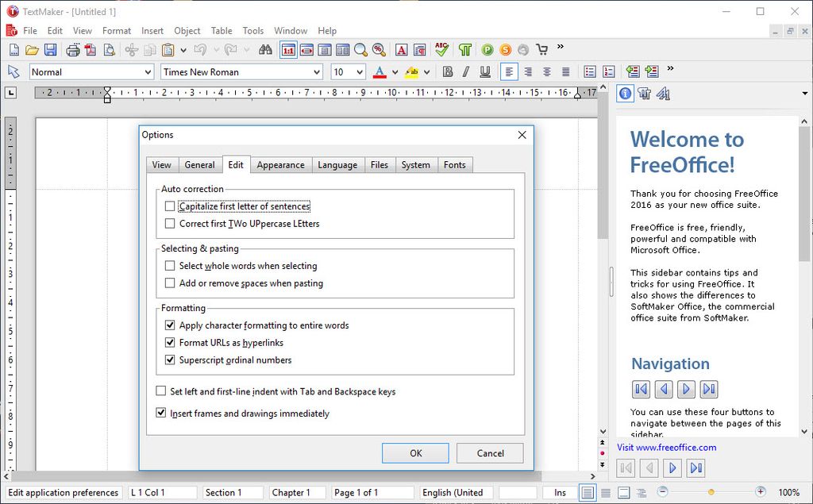Enable capitalize first letter of sentences
The height and width of the screenshot is (504, 813).
pyautogui.click(x=170, y=205)
